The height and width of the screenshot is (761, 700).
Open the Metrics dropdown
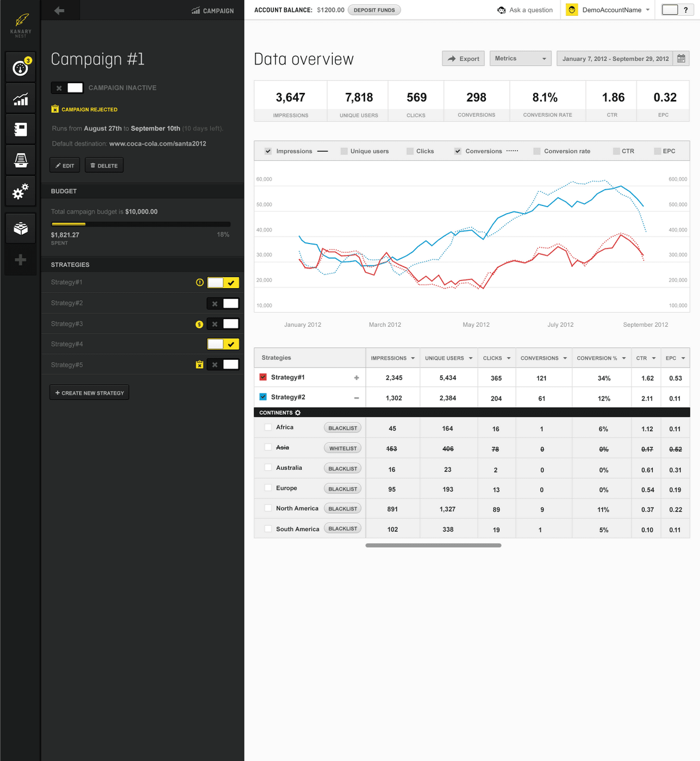[x=521, y=58]
